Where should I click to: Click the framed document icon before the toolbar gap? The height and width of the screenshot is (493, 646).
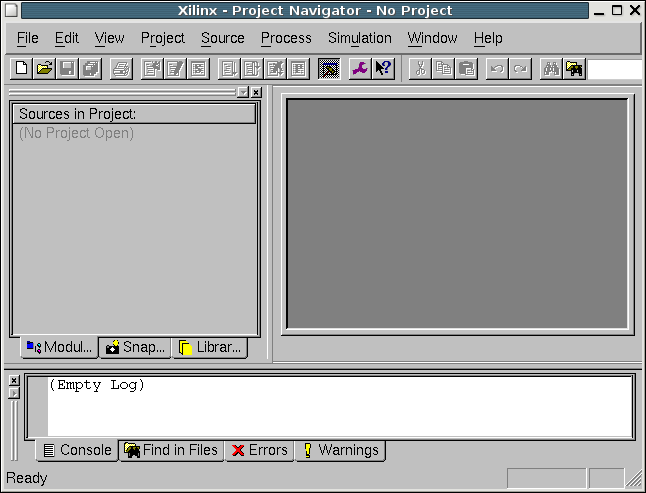(x=198, y=68)
